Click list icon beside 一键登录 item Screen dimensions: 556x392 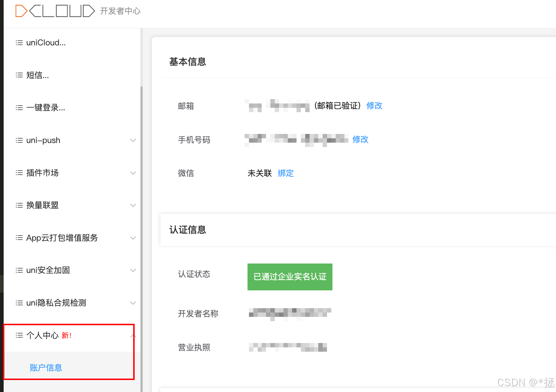tap(19, 108)
